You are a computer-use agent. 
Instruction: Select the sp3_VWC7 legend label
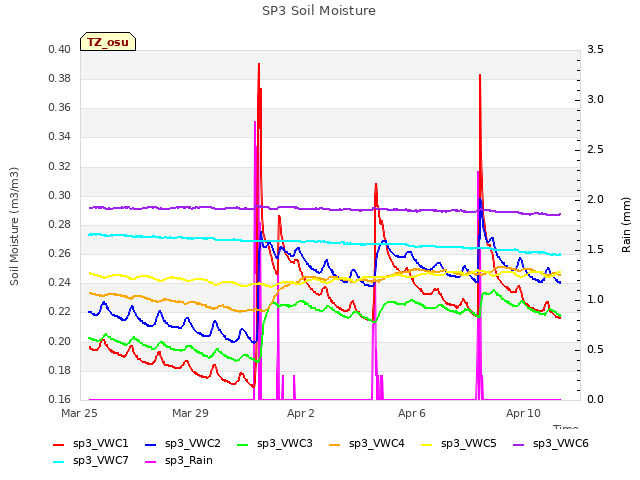tap(101, 461)
